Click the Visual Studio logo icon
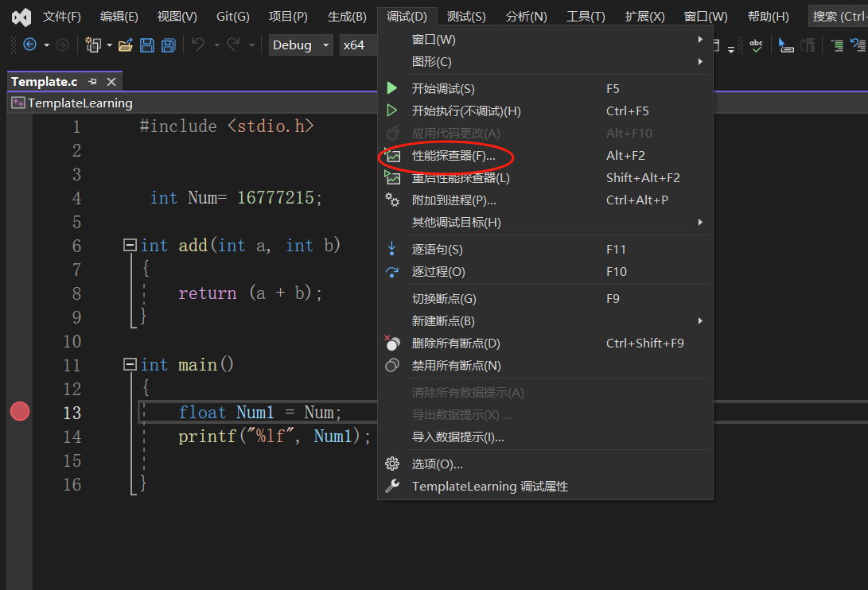The width and height of the screenshot is (868, 590). (x=21, y=17)
